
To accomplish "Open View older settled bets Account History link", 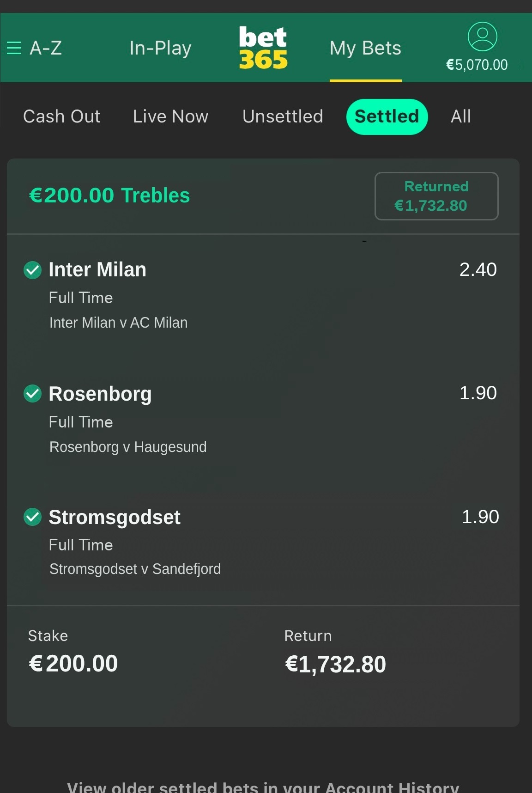I will pyautogui.click(x=263, y=787).
